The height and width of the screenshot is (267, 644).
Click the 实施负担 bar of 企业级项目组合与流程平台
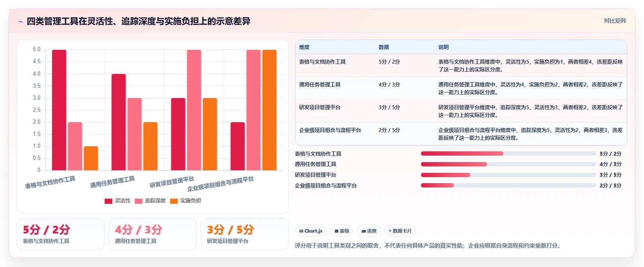click(x=270, y=110)
